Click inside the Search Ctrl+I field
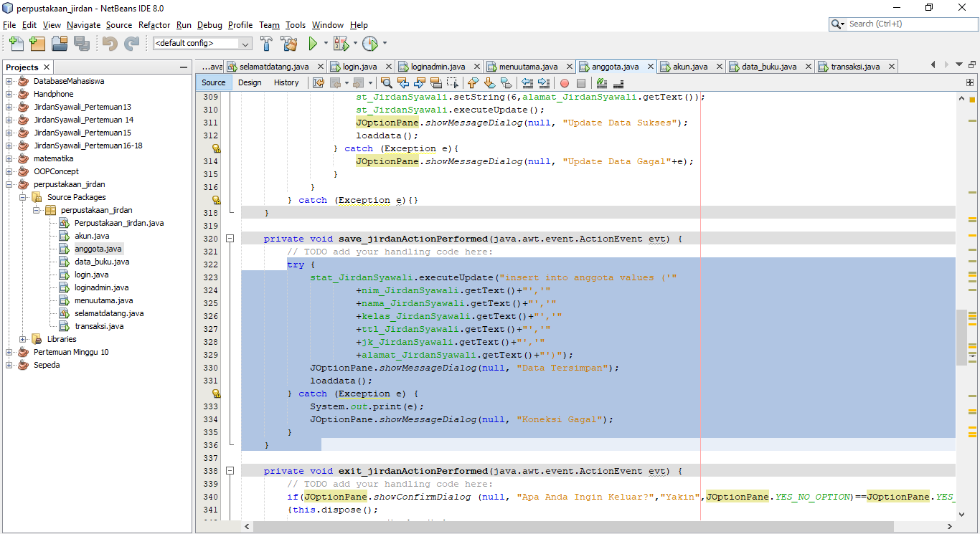This screenshot has height=534, width=980. 904,23
